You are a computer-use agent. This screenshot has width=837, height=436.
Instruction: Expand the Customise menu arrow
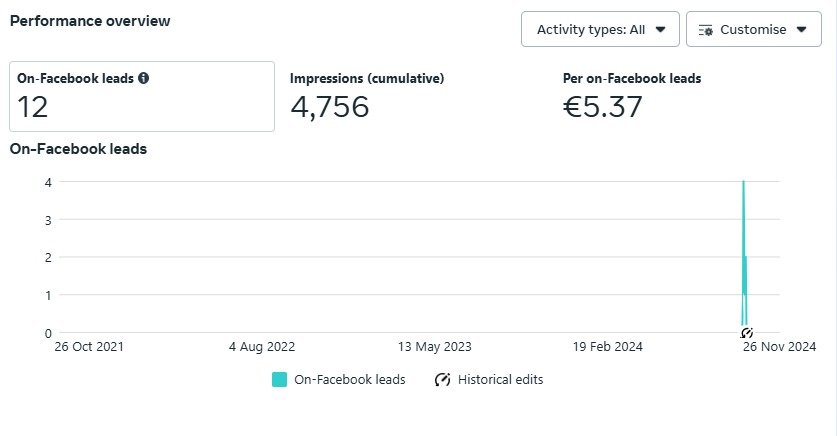click(x=802, y=30)
